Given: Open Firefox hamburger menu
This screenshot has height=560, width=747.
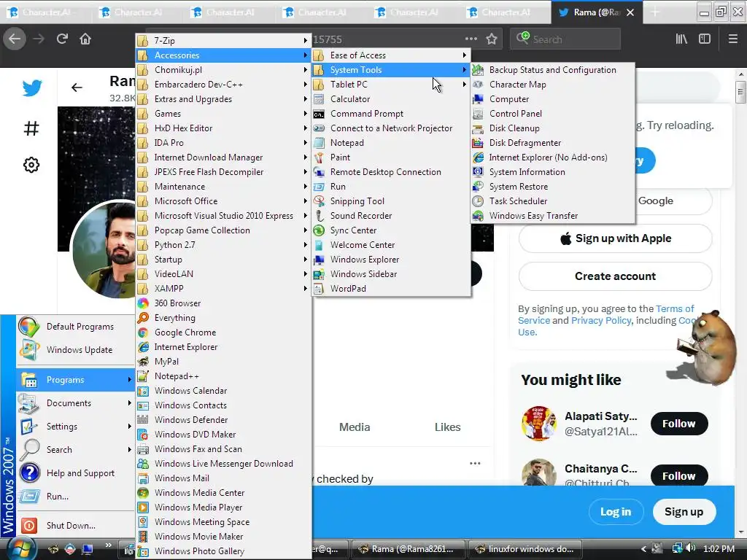Looking at the screenshot, I should (733, 39).
